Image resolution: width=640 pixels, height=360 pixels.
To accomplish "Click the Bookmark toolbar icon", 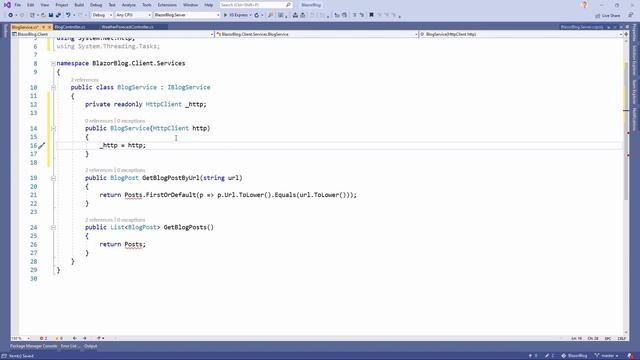I will (371, 15).
